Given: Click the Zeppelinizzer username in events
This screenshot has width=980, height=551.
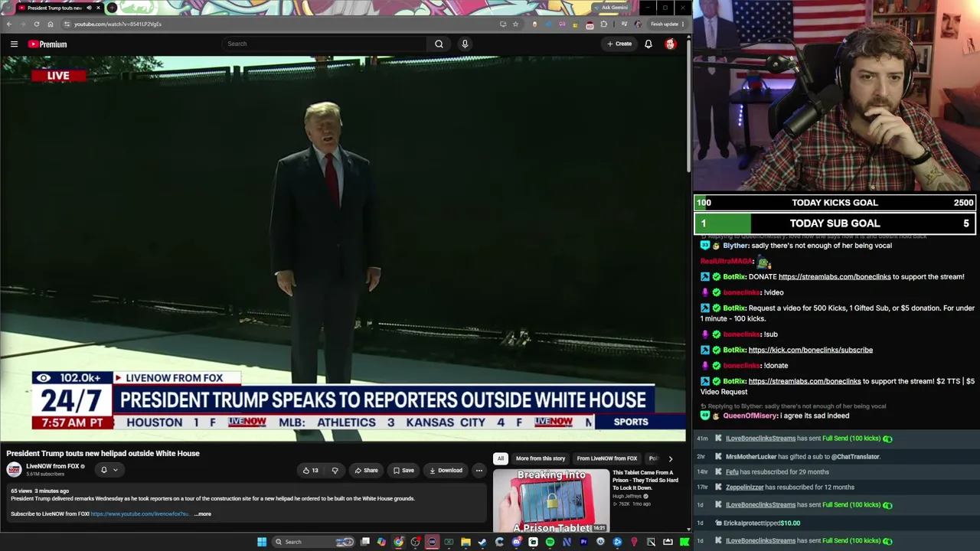Looking at the screenshot, I should (744, 487).
